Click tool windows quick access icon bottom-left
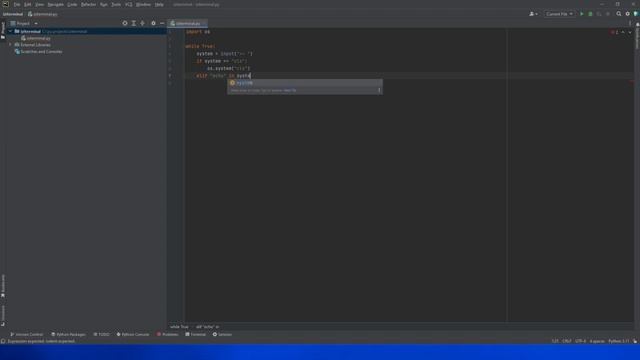Image resolution: width=640 pixels, height=360 pixels. (x=3, y=341)
